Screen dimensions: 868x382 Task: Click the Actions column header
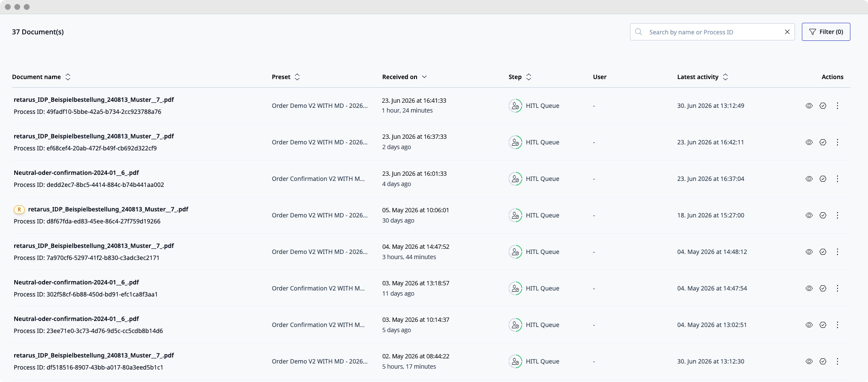point(832,77)
